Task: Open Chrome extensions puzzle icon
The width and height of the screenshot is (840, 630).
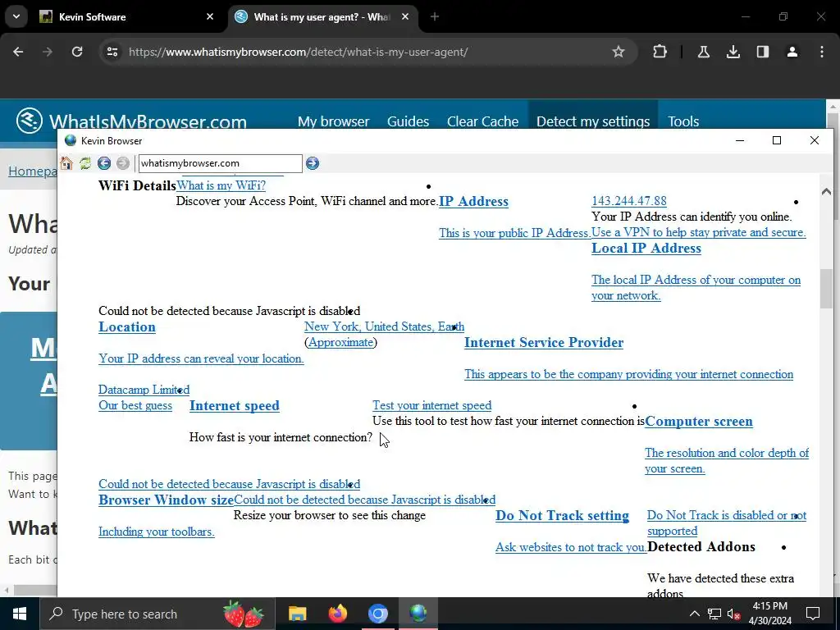Action: pyautogui.click(x=660, y=52)
